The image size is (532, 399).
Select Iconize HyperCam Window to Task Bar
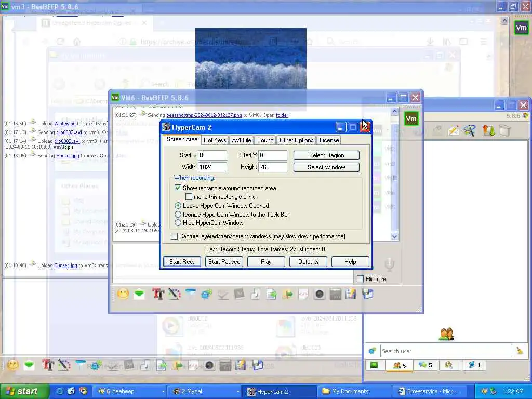pos(178,215)
